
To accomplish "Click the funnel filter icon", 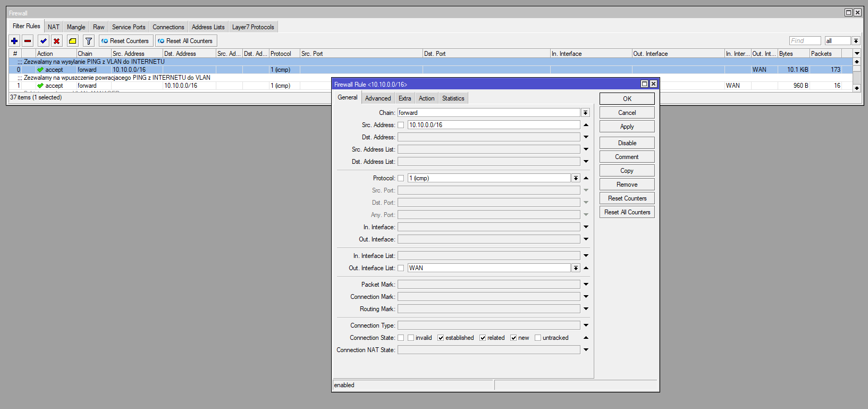I will click(89, 41).
